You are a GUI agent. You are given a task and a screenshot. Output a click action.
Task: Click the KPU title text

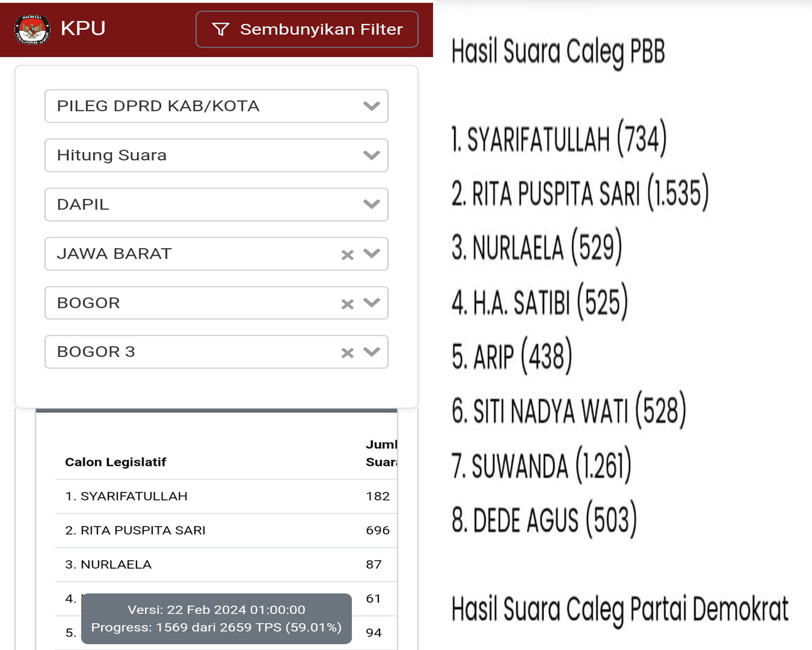click(x=83, y=28)
